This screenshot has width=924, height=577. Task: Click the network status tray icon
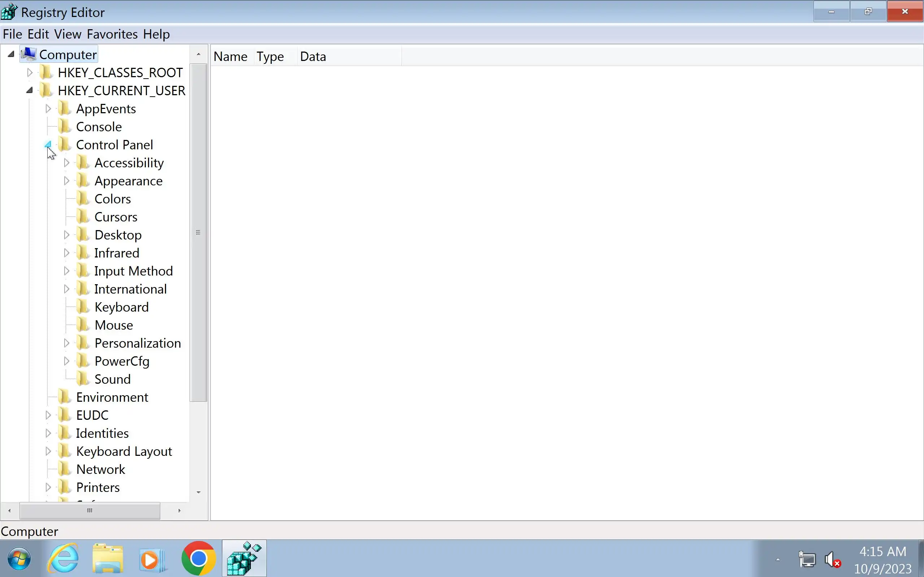pos(807,560)
